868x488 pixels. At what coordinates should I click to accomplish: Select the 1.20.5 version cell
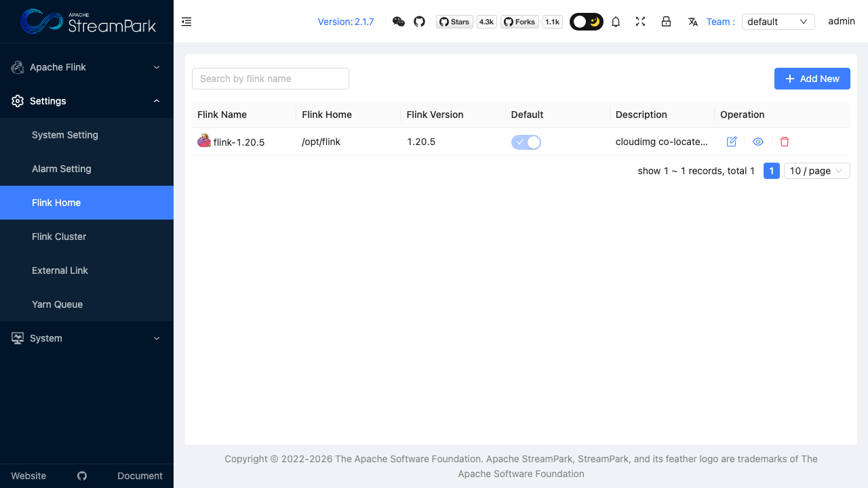tap(421, 142)
